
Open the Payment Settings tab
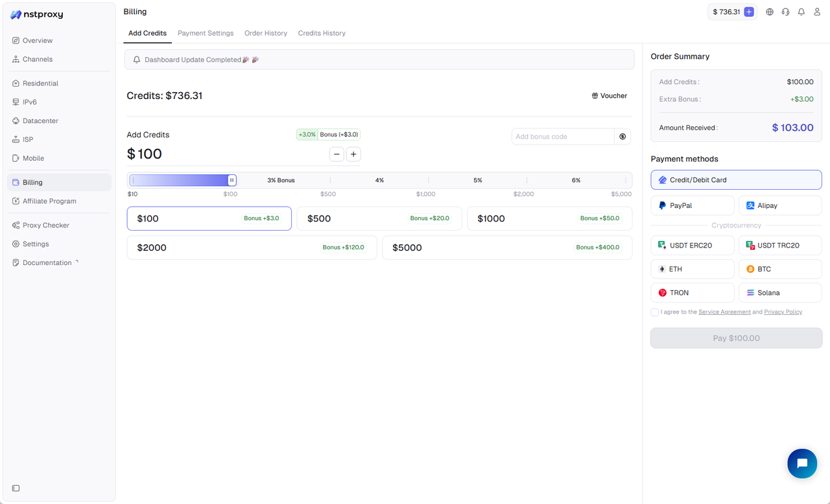pos(206,33)
